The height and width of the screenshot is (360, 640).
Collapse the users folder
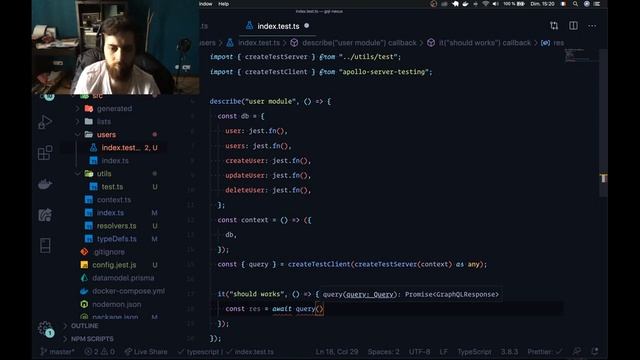(106, 135)
